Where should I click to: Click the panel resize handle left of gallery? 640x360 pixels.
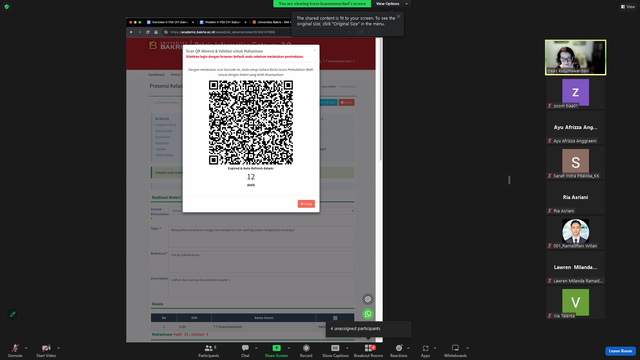(509, 180)
